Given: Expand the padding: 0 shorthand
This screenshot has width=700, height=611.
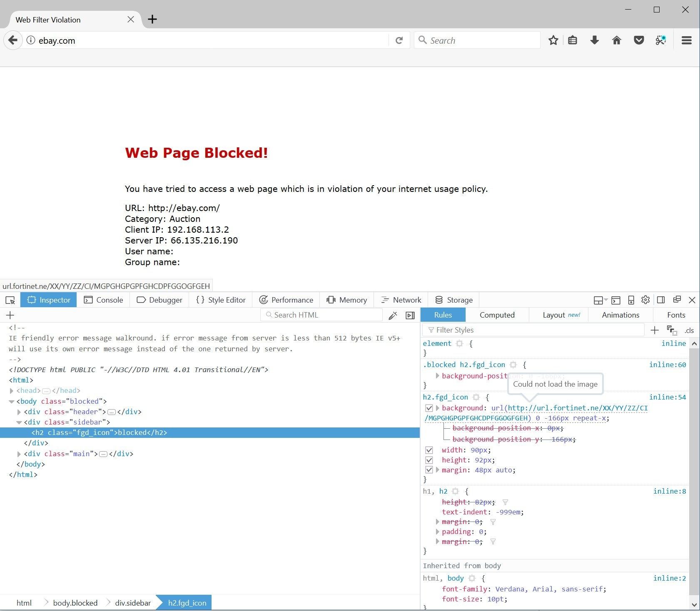Looking at the screenshot, I should [438, 532].
